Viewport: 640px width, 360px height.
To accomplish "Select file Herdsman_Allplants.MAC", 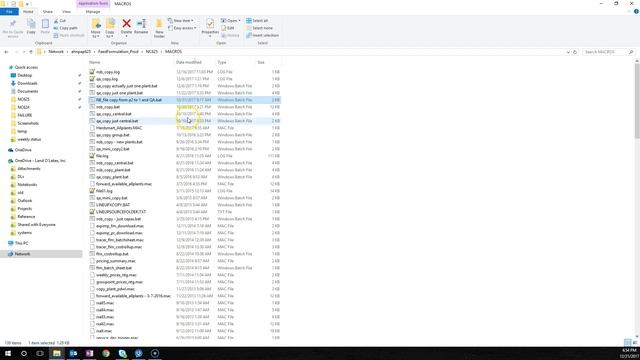I will click(119, 128).
